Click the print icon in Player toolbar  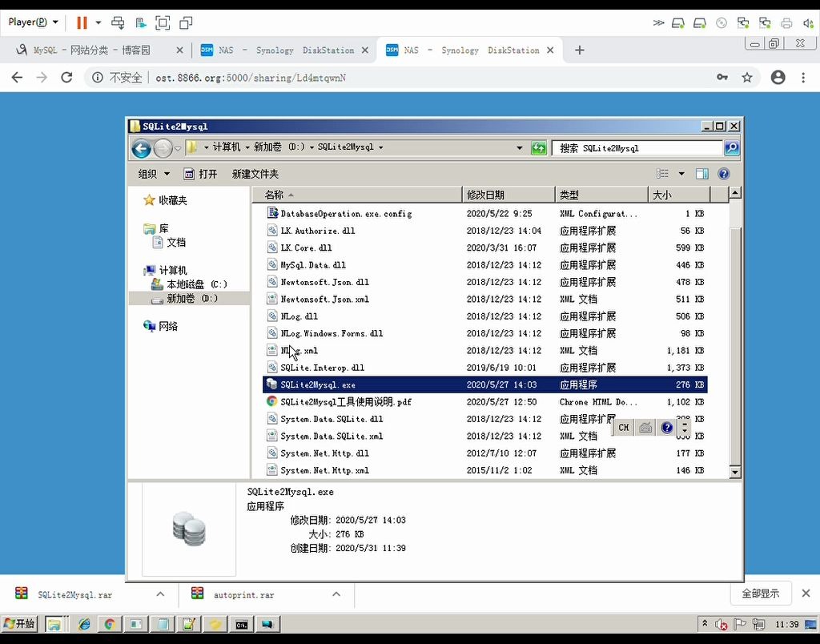pyautogui.click(x=118, y=22)
